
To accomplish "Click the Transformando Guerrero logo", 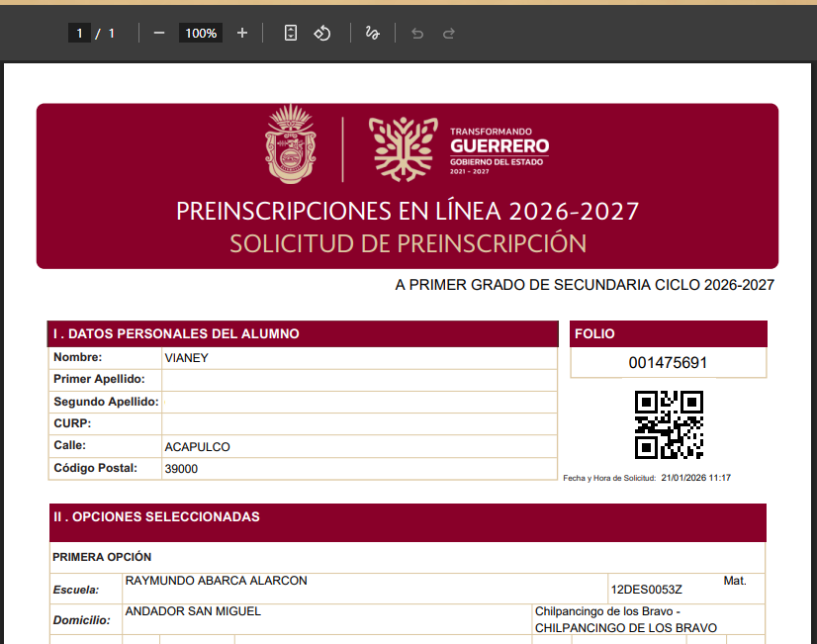I will pos(459,149).
